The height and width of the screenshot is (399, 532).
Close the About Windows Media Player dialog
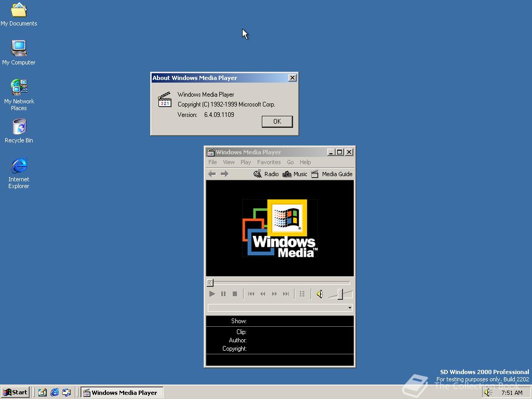(x=292, y=78)
